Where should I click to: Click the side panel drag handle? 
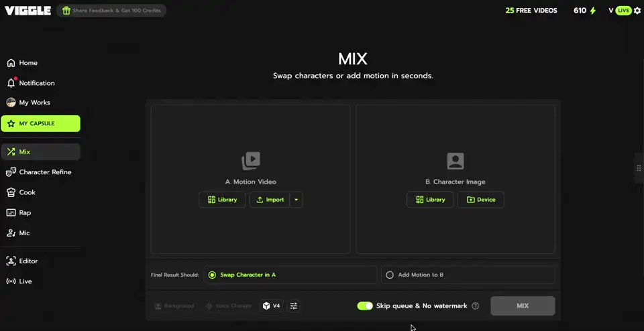pyautogui.click(x=639, y=168)
